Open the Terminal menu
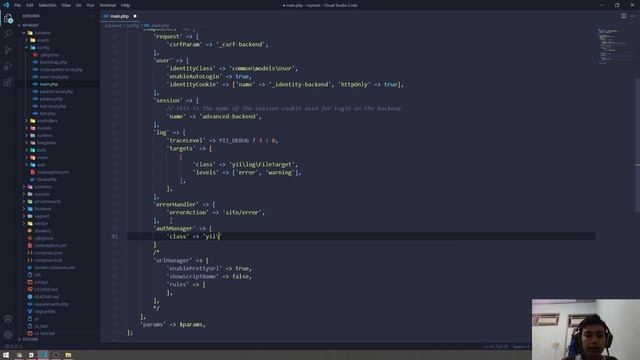Image resolution: width=640 pixels, height=360 pixels. pos(108,5)
